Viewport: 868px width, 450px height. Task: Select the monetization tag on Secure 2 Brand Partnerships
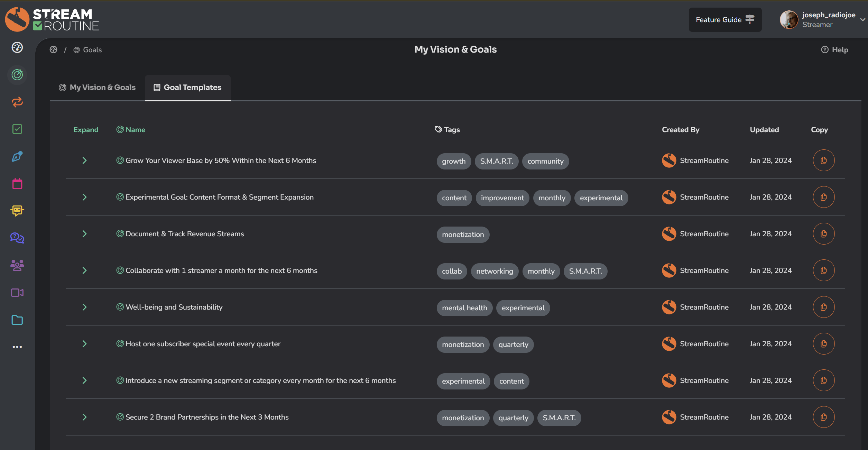[x=463, y=417]
